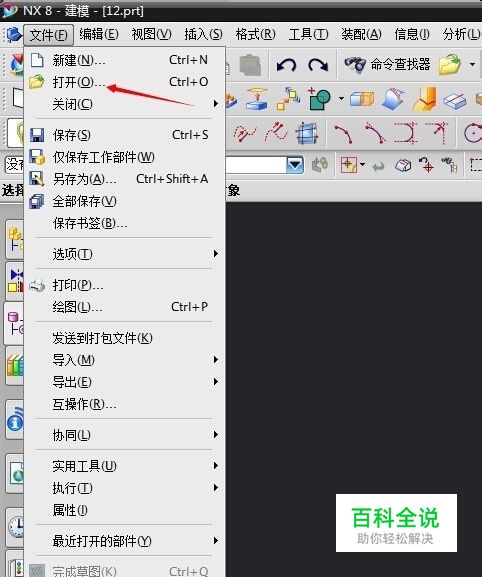
Task: Open the 编辑(E) menu
Action: pos(99,35)
